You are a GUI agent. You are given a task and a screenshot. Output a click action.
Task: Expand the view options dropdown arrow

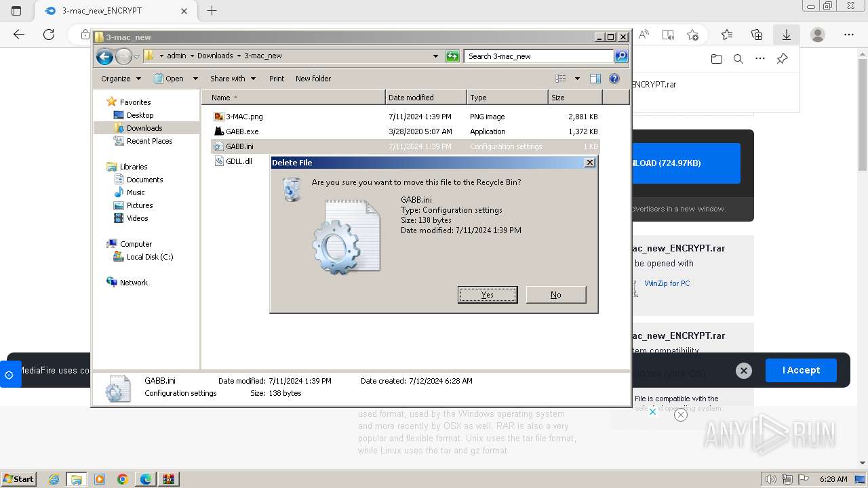coord(577,79)
